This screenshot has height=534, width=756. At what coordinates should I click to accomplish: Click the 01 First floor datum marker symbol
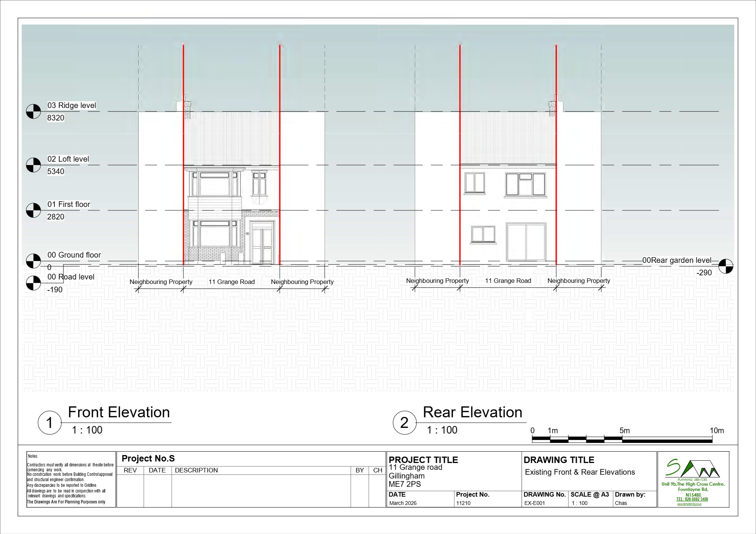[33, 210]
